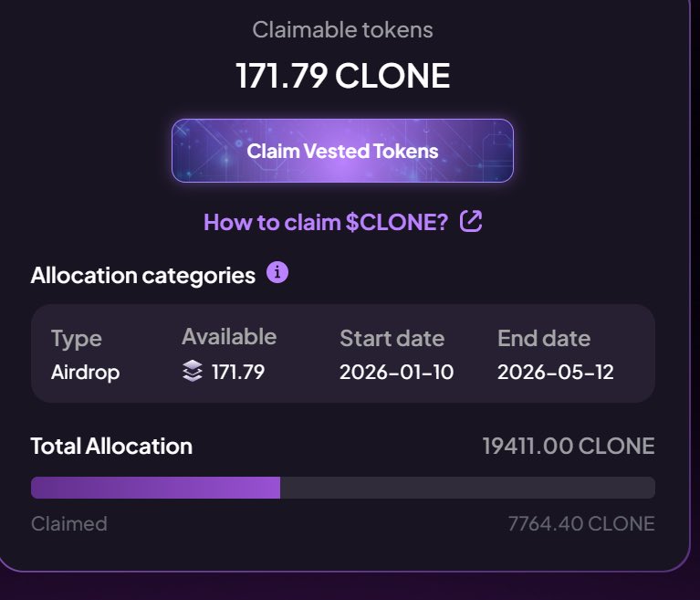
Task: Click the purple filled part of the progress bar
Action: pos(155,488)
